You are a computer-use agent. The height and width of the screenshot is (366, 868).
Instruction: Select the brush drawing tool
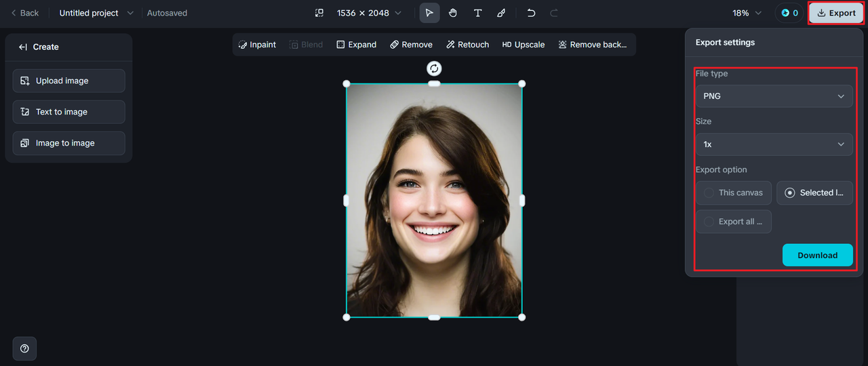pyautogui.click(x=501, y=13)
